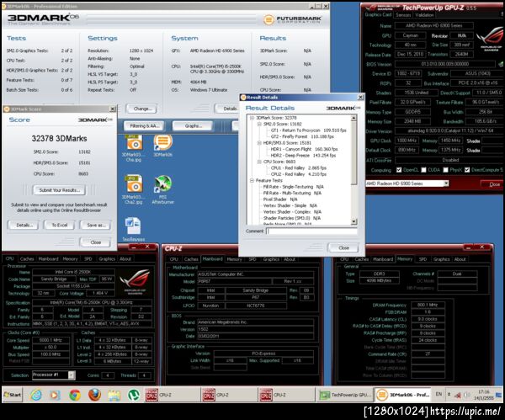The image size is (505, 420).
Task: Click the Futuremark logo in the 3DMark06 window
Action: click(293, 19)
